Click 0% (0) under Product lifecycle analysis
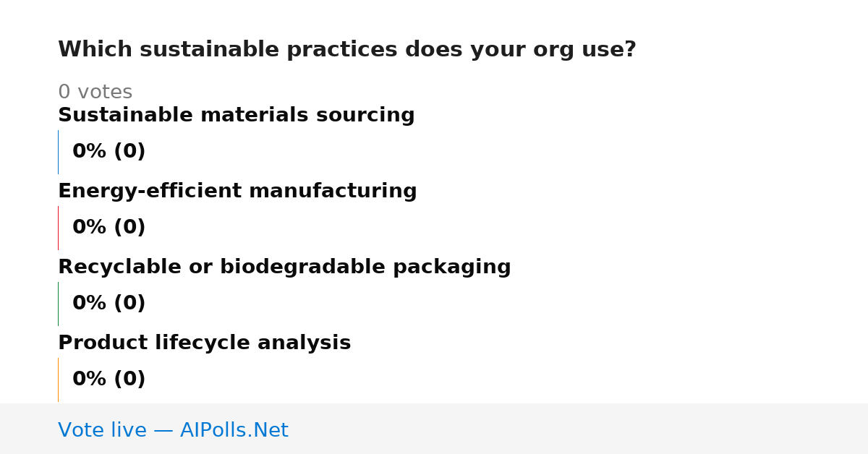Screen dimensions: 868x454 tap(109, 380)
